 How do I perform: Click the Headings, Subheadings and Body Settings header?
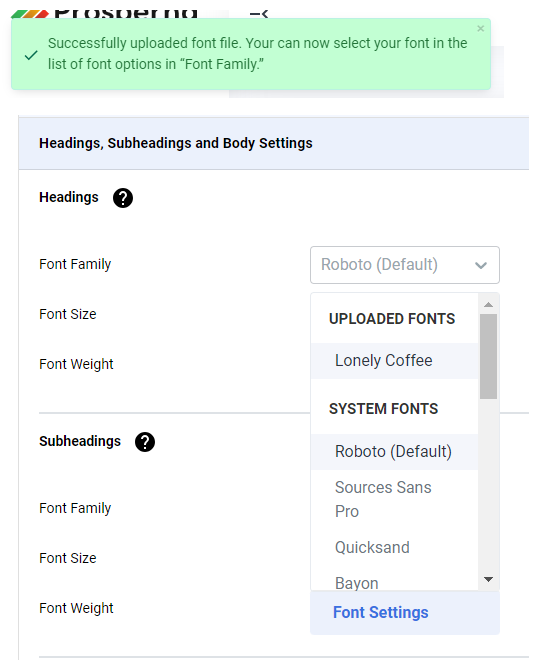[176, 143]
